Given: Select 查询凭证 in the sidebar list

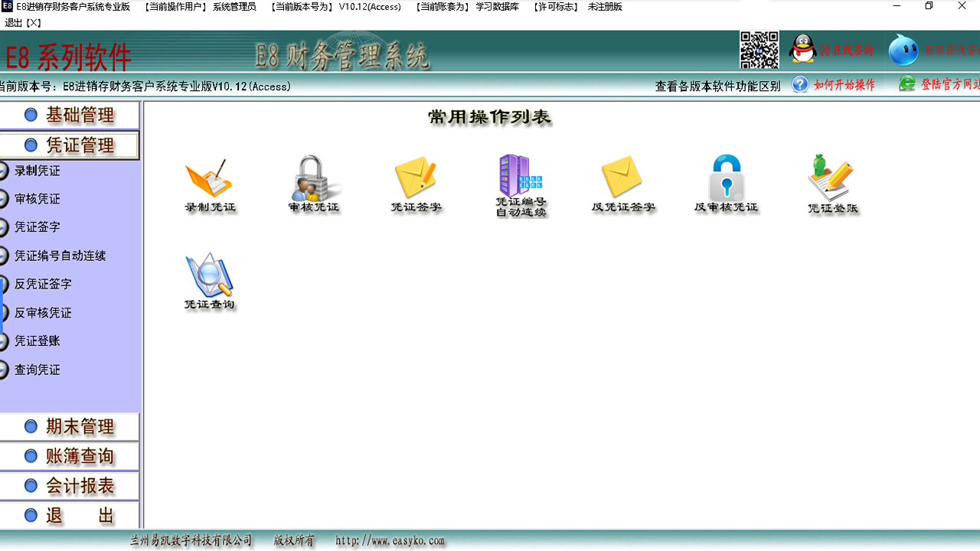Looking at the screenshot, I should (x=37, y=370).
